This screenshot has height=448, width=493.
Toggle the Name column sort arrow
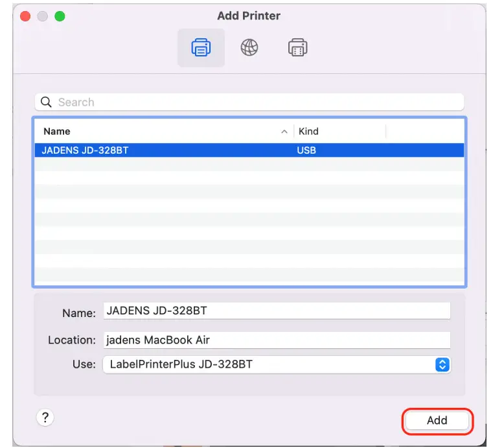(x=284, y=132)
